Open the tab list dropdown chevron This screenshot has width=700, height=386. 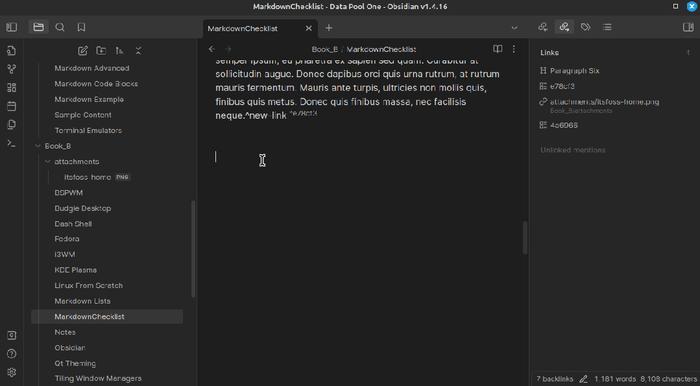tap(514, 28)
